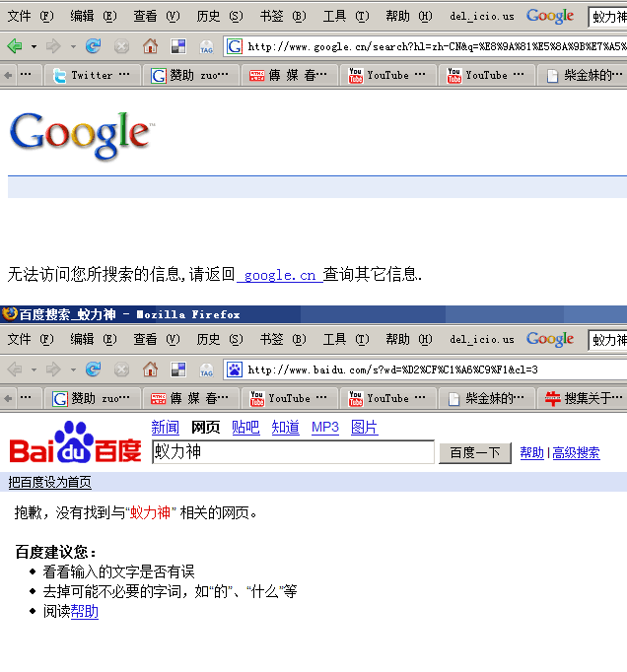Click del.icio.us bookmarks icon in Baidu window
This screenshot has height=672, width=627.
coord(178,370)
